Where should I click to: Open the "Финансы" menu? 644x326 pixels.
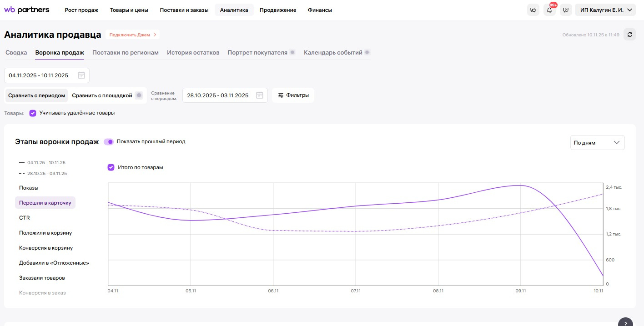[x=320, y=10]
